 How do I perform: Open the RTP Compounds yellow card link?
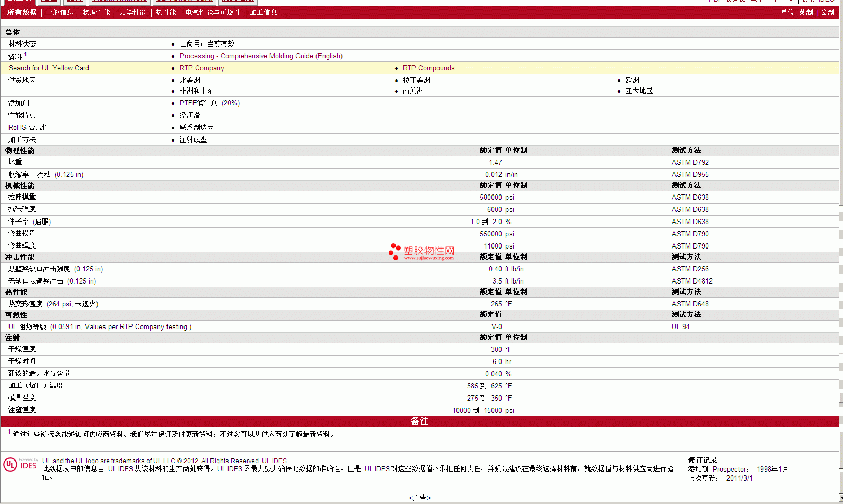coord(429,68)
